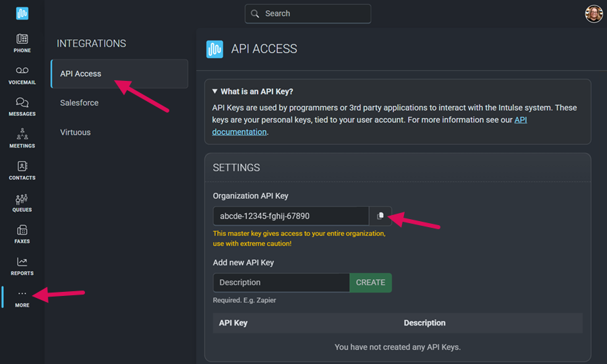The image size is (607, 364).
Task: Go to the Messages section
Action: [22, 107]
